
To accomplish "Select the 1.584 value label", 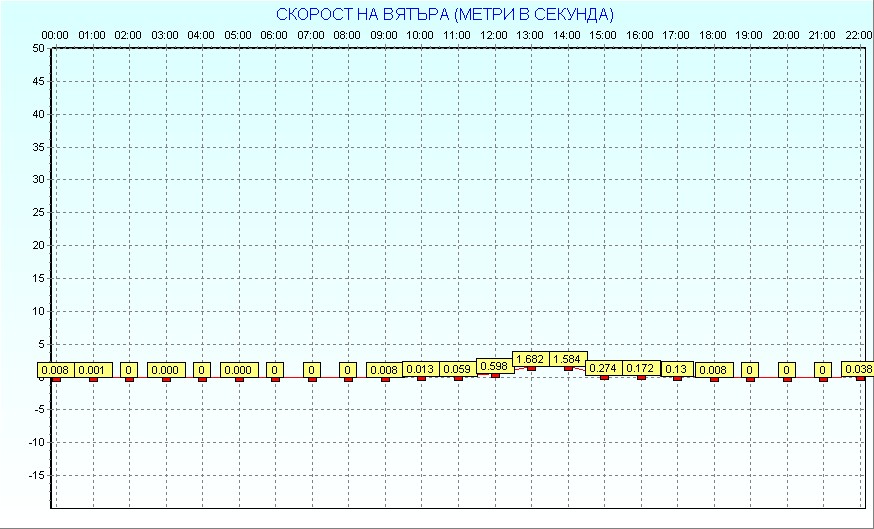I will point(567,359).
